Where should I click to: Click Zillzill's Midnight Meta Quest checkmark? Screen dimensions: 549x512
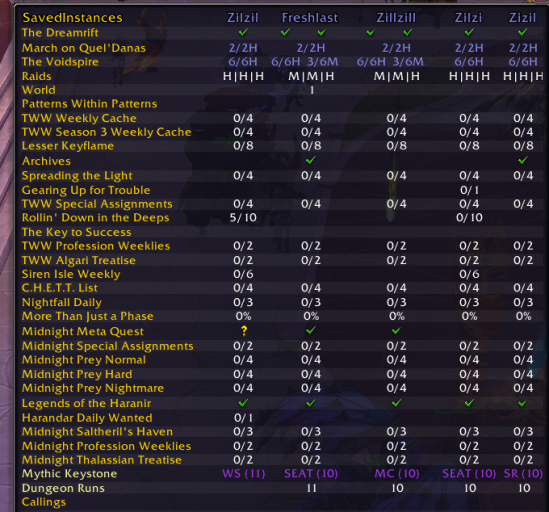coord(396,331)
